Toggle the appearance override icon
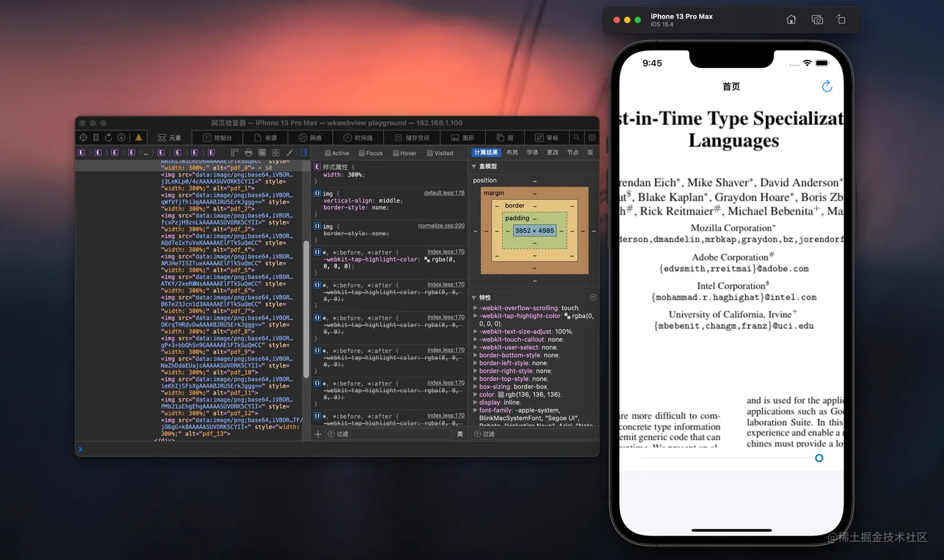 pos(262,152)
